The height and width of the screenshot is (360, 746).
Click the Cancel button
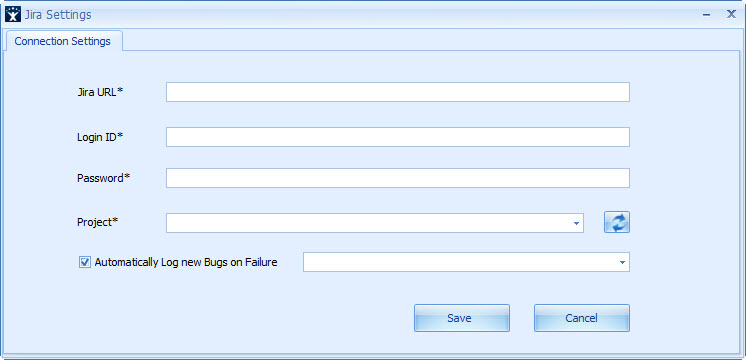tap(582, 318)
